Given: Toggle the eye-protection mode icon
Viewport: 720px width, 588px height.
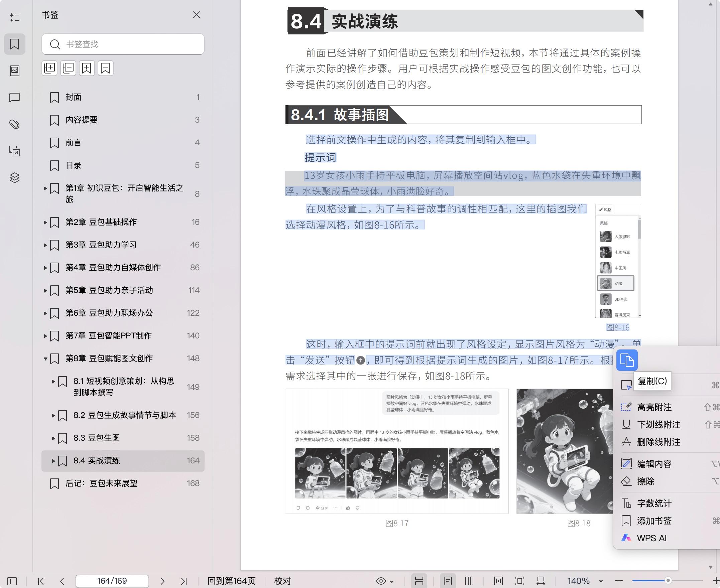Looking at the screenshot, I should click(x=381, y=581).
